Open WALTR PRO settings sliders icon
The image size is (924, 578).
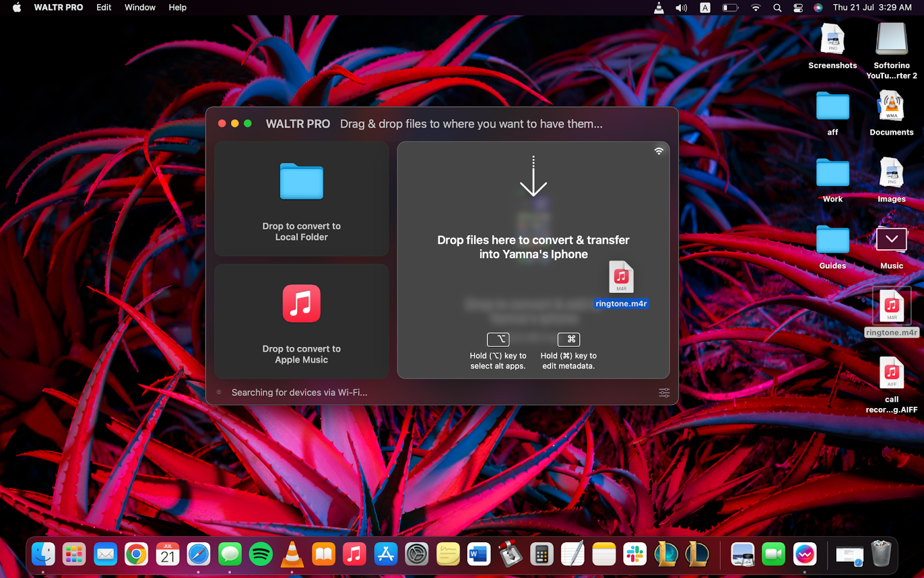pyautogui.click(x=665, y=393)
